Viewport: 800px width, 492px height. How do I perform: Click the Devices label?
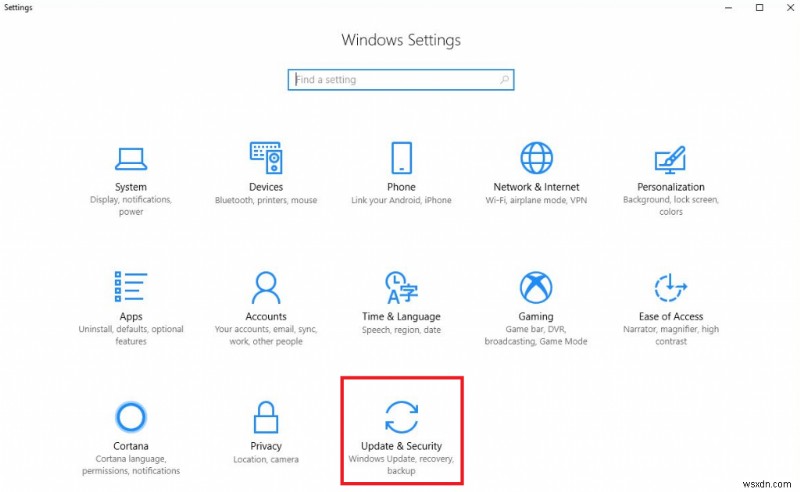pos(266,187)
